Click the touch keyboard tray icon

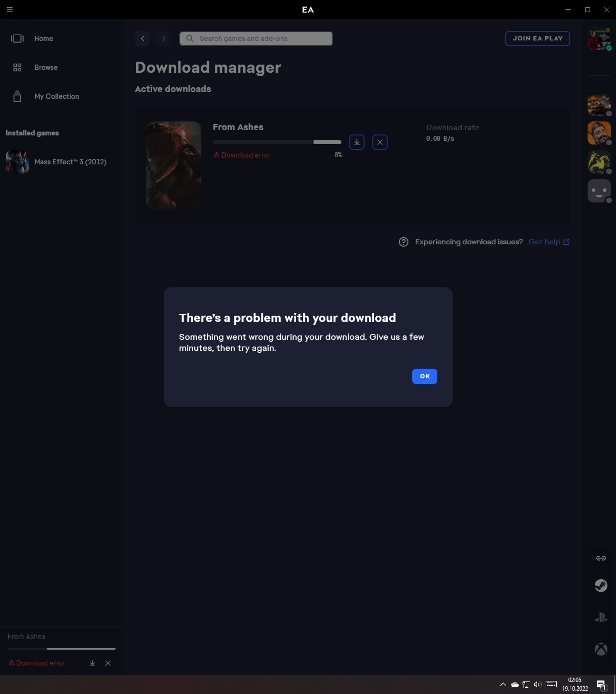pyautogui.click(x=551, y=684)
